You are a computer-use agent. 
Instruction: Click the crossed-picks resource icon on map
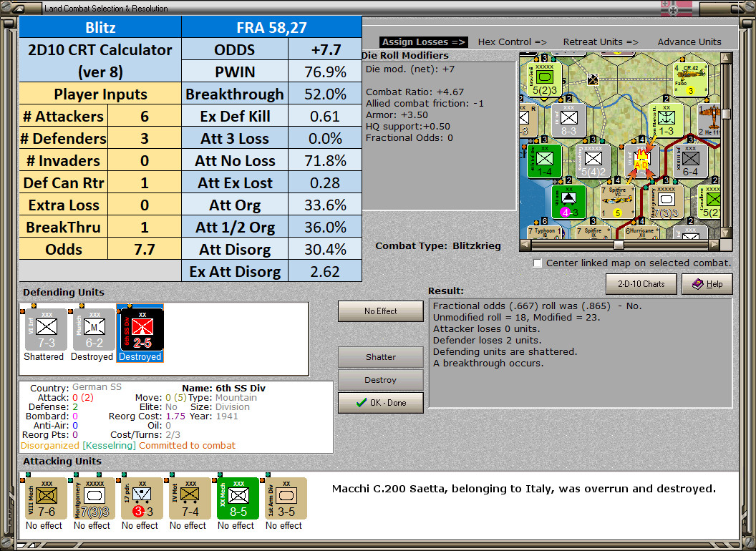tap(593, 79)
